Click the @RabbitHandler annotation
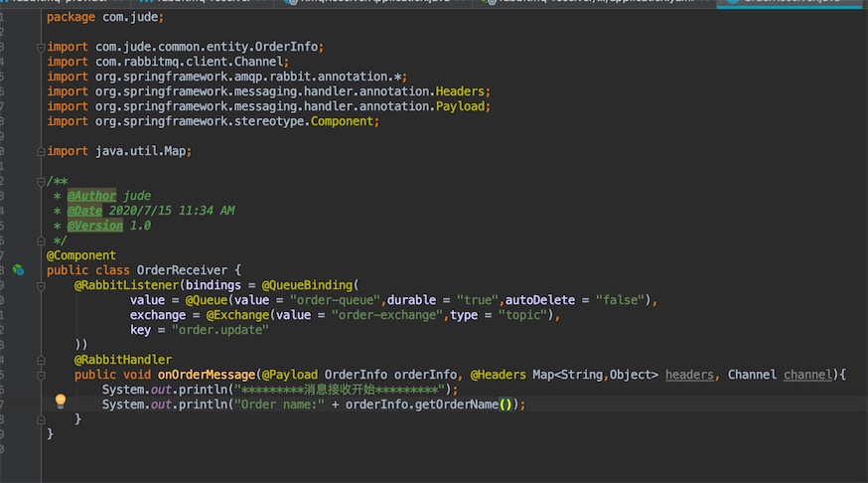 point(123,360)
